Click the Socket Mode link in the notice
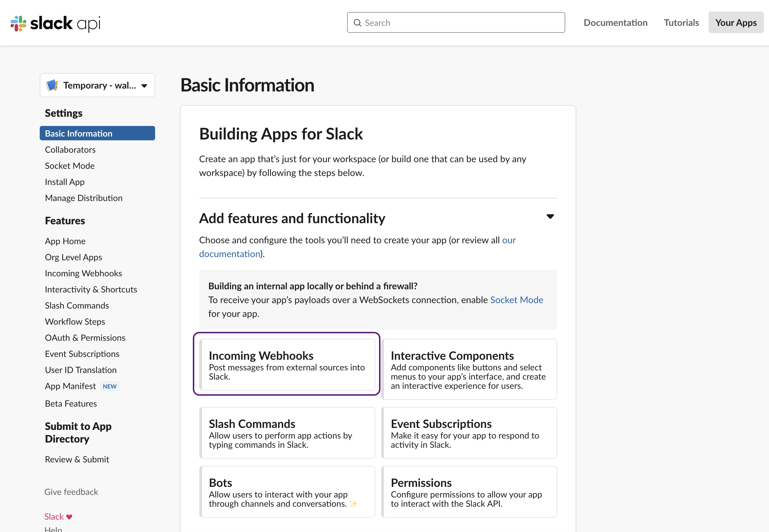This screenshot has width=769, height=532. click(x=516, y=300)
